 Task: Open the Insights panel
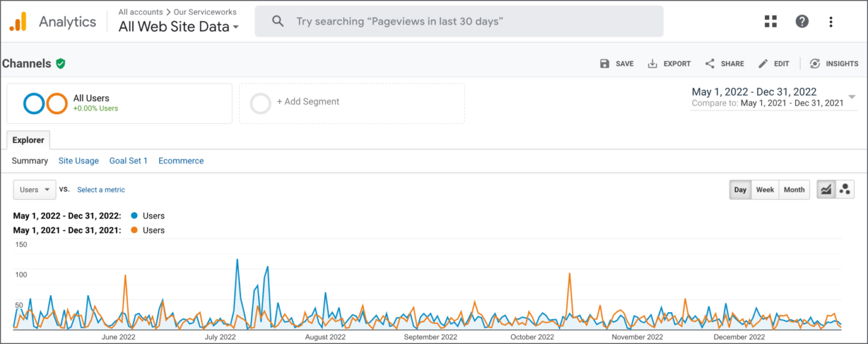click(834, 63)
